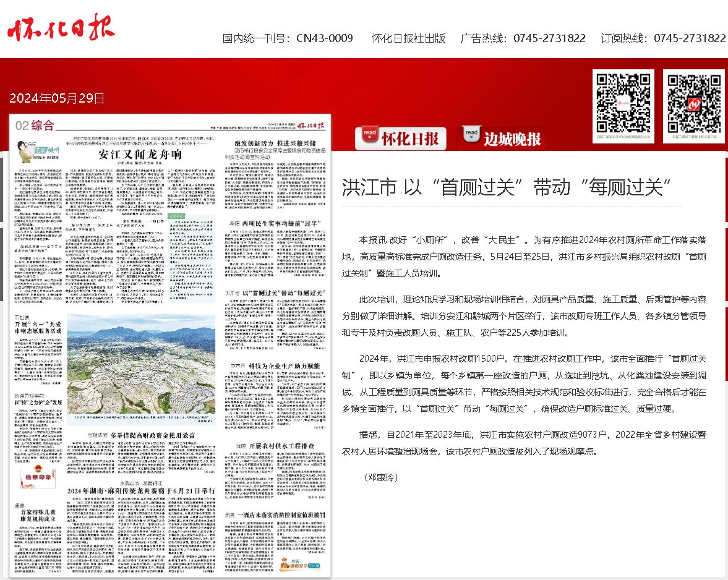Open the 首家特殊儿童康复机构成立 article
The width and height of the screenshot is (728, 580).
tap(38, 515)
